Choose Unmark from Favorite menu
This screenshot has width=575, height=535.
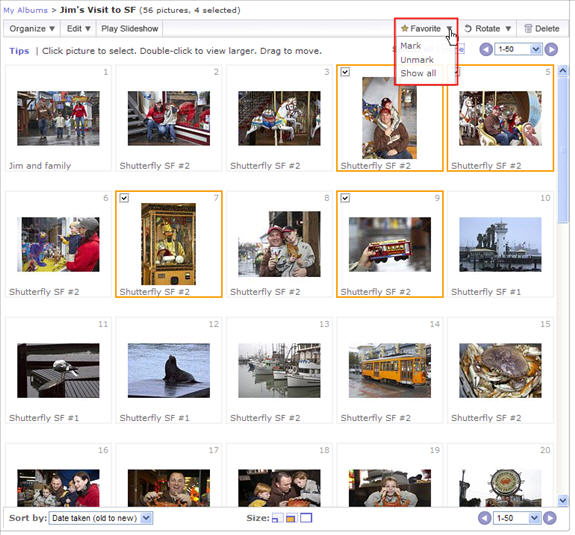(x=417, y=60)
